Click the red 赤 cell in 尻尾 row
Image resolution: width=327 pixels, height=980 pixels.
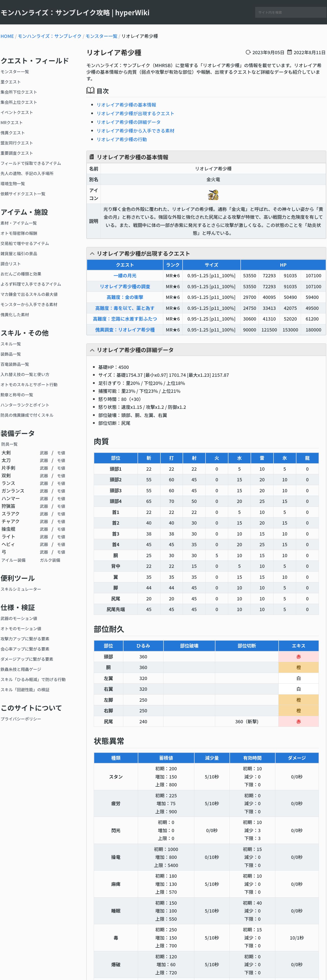pyautogui.click(x=298, y=722)
